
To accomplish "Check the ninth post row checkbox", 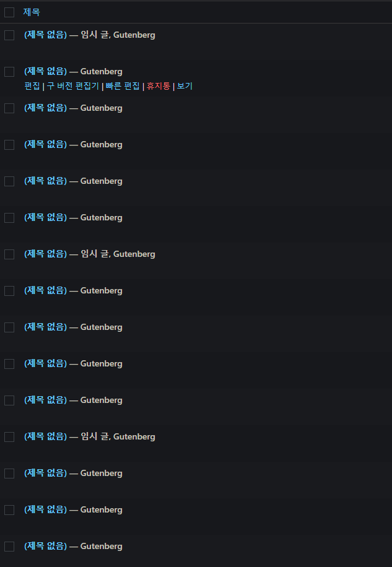I will (9, 327).
